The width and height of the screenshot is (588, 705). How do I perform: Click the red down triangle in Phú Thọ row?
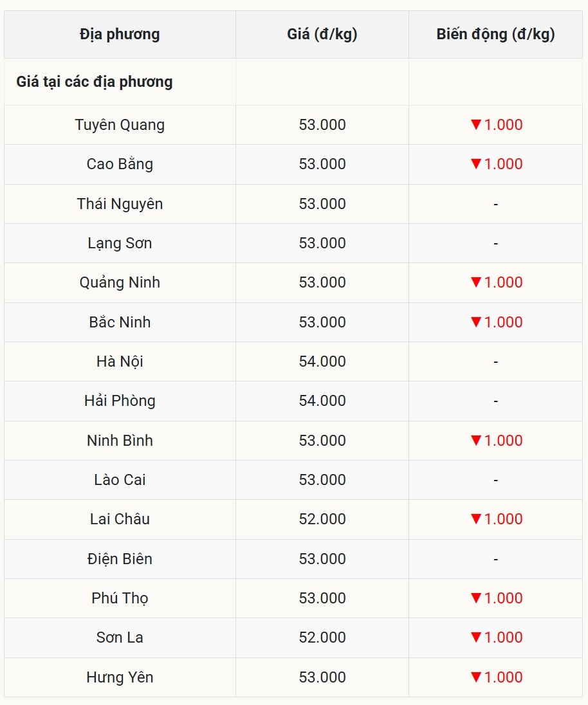(x=476, y=598)
